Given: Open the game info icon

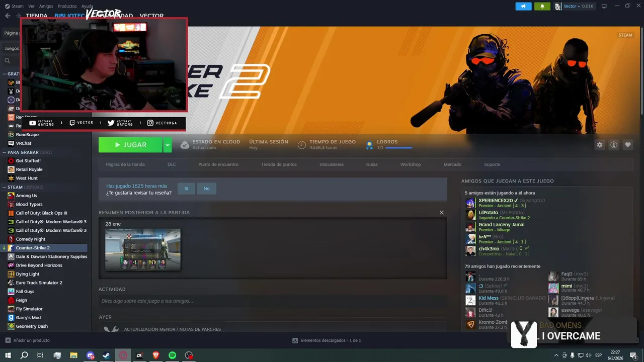Looking at the screenshot, I should click(x=614, y=145).
